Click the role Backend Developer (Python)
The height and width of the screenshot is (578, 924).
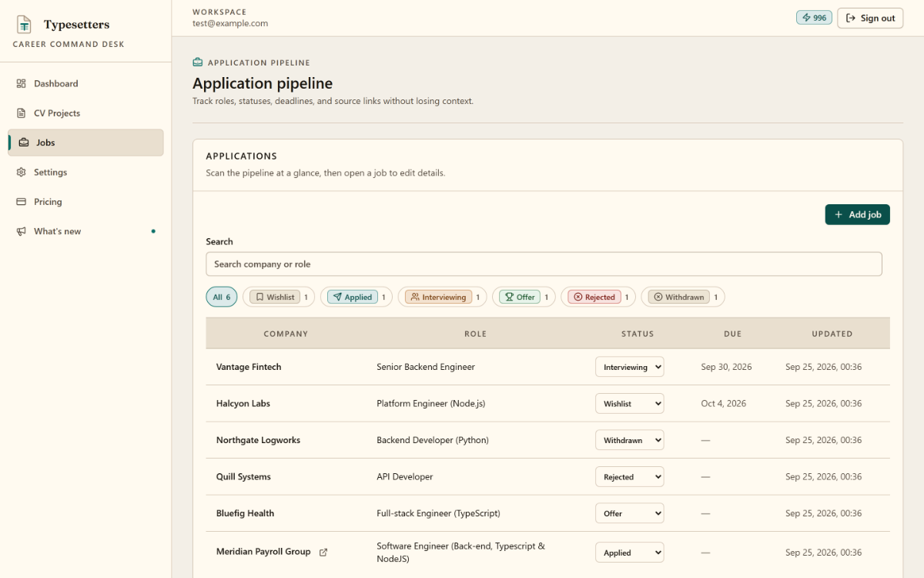click(433, 440)
